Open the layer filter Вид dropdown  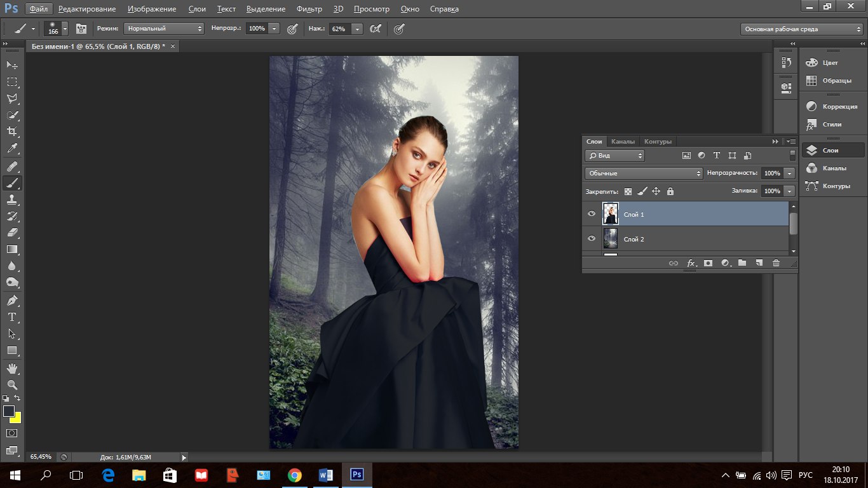coord(614,155)
